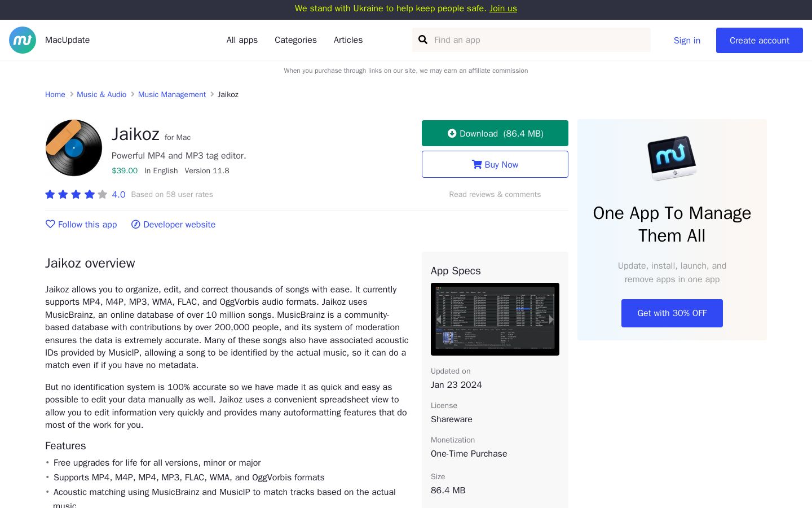This screenshot has width=812, height=508.
Task: Open Read reviews & comments
Action: coord(495,194)
